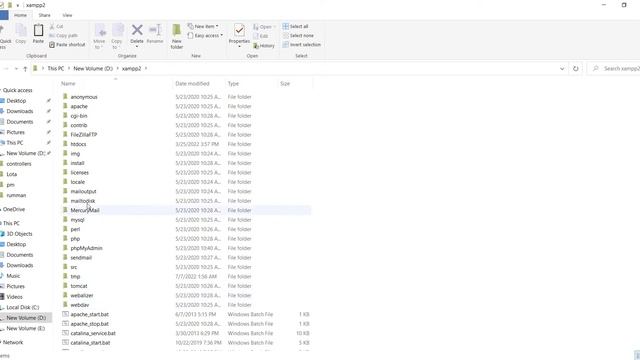
Task: Click the Videos sidebar icon
Action: coord(2,297)
